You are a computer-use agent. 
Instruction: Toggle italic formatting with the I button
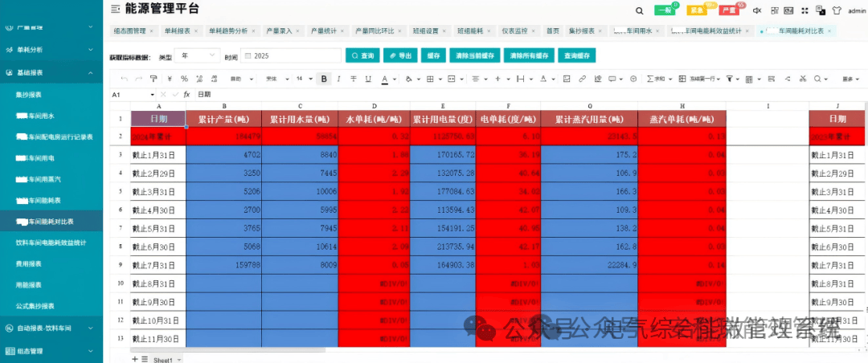click(339, 80)
